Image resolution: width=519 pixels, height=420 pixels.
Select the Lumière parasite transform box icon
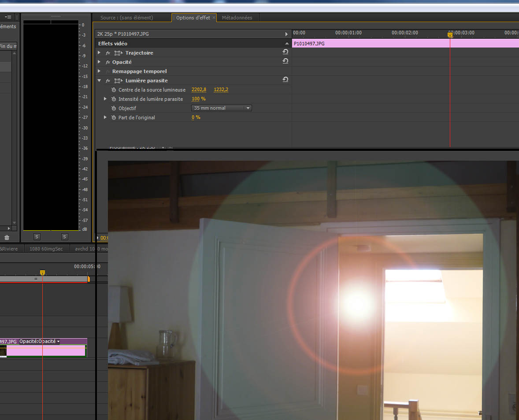118,81
